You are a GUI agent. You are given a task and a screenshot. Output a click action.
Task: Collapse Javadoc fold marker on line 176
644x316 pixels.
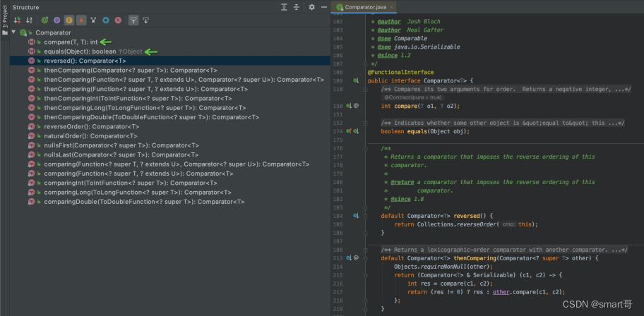click(365, 149)
